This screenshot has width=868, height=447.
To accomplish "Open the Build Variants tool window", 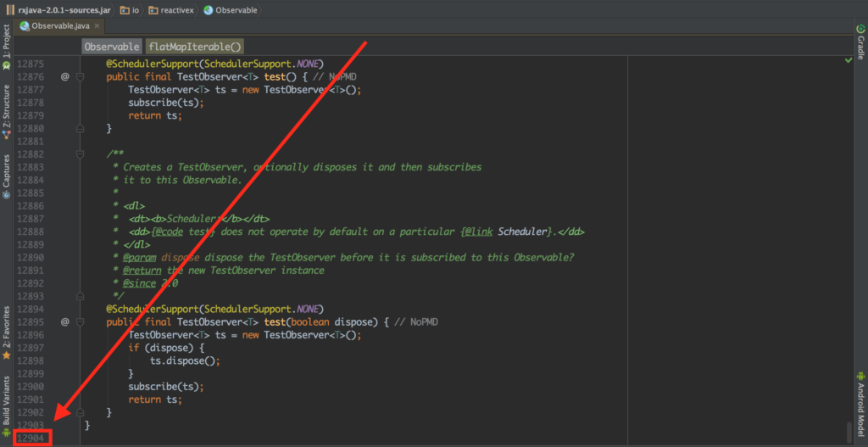I will (7, 406).
